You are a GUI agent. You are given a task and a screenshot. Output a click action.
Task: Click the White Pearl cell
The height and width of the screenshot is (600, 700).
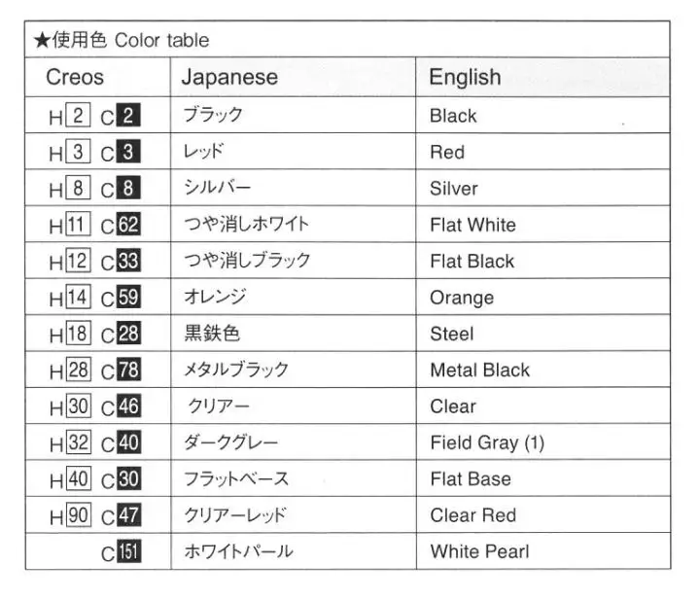[542, 551]
